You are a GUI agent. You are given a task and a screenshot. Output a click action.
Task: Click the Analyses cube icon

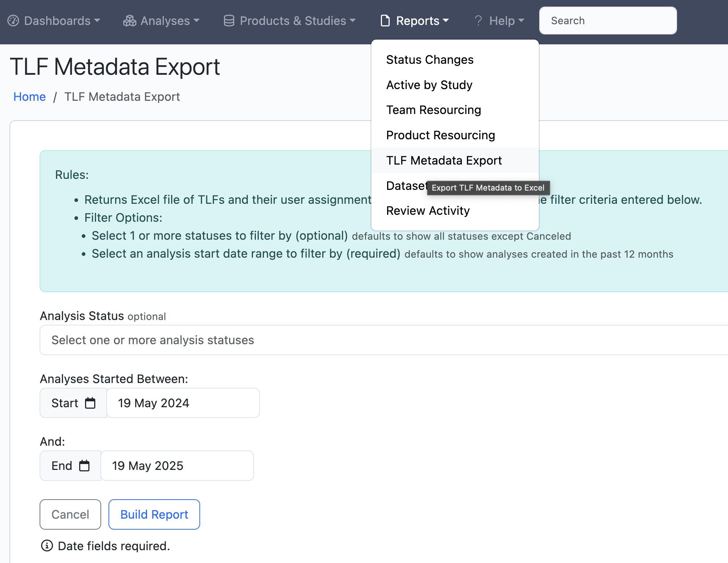[x=129, y=21]
